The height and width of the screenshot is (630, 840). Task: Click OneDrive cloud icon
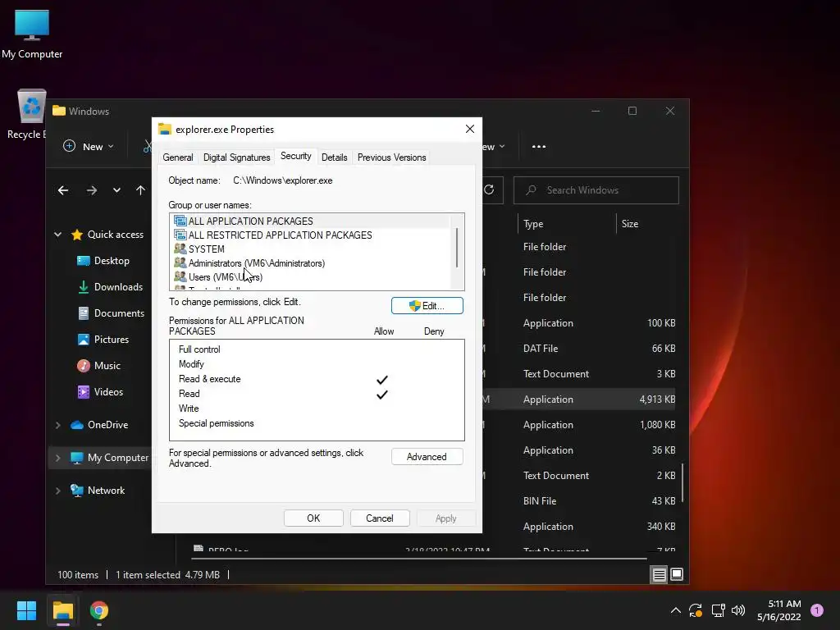(77, 425)
